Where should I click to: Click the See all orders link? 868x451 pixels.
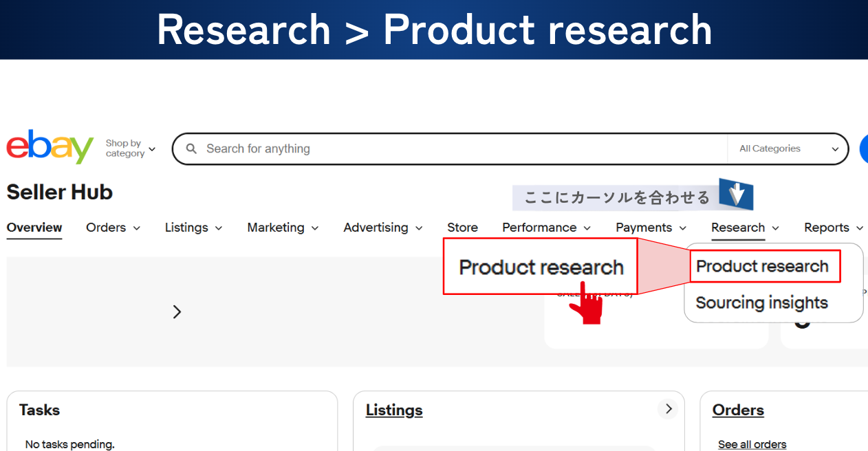point(752,444)
